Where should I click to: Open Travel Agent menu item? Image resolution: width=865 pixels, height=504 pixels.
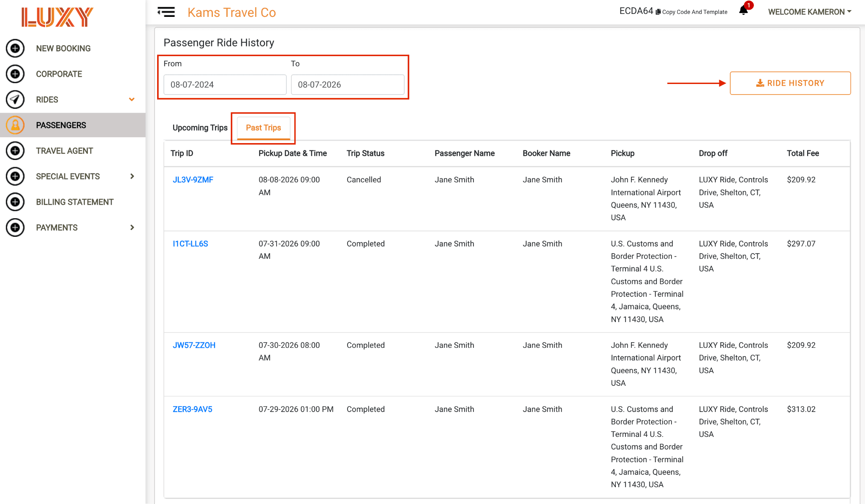point(65,151)
